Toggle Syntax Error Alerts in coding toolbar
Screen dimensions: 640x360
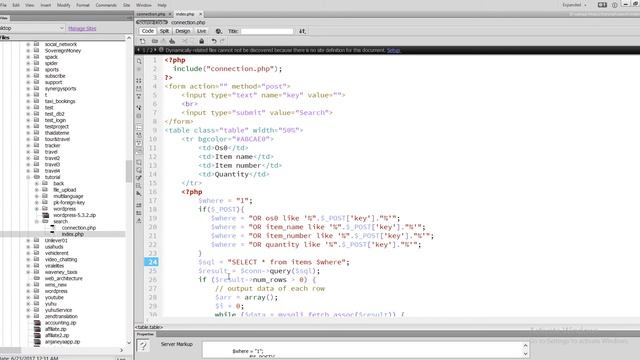139,151
